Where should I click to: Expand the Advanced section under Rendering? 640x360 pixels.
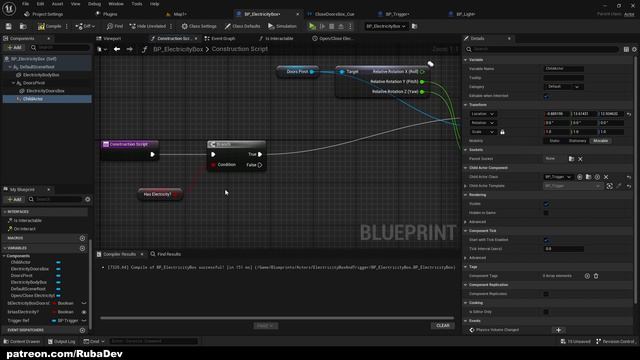click(x=466, y=222)
